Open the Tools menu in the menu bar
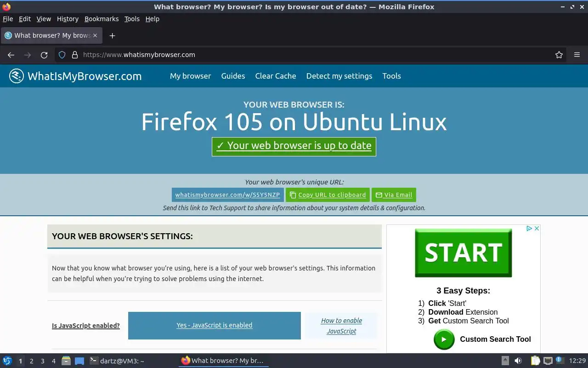 [x=132, y=19]
